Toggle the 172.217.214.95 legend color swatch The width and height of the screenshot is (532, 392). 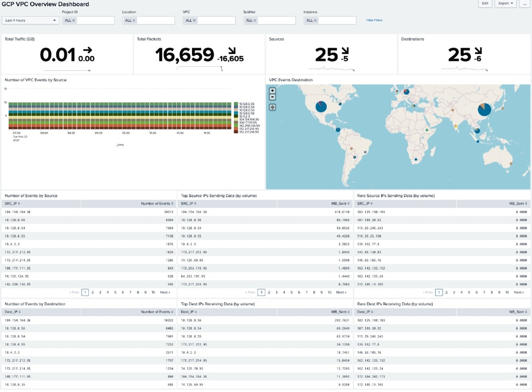coord(236,132)
